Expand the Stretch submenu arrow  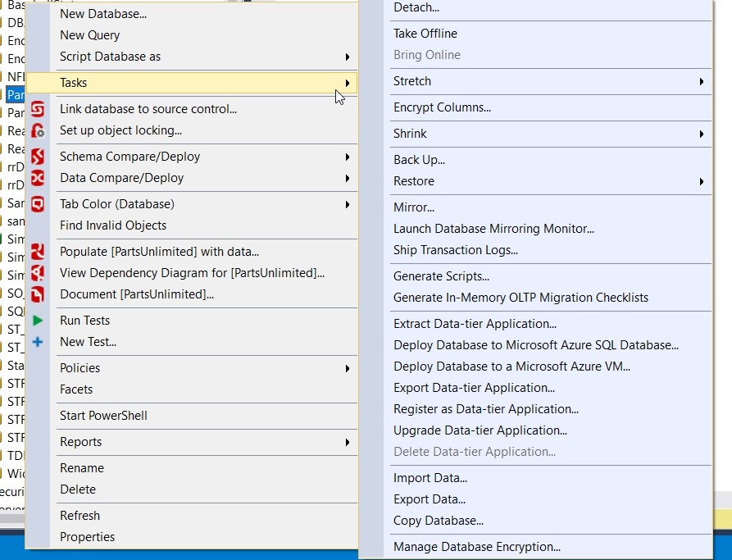click(x=702, y=81)
